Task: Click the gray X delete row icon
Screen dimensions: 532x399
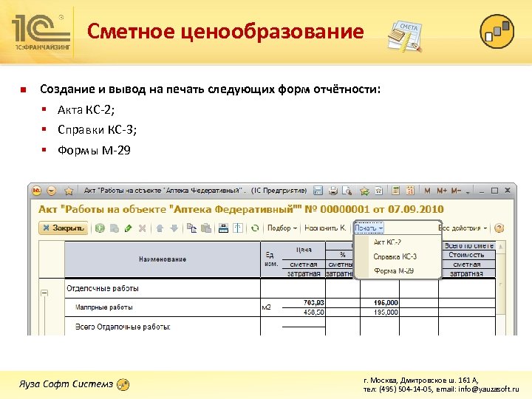Action: tap(142, 228)
